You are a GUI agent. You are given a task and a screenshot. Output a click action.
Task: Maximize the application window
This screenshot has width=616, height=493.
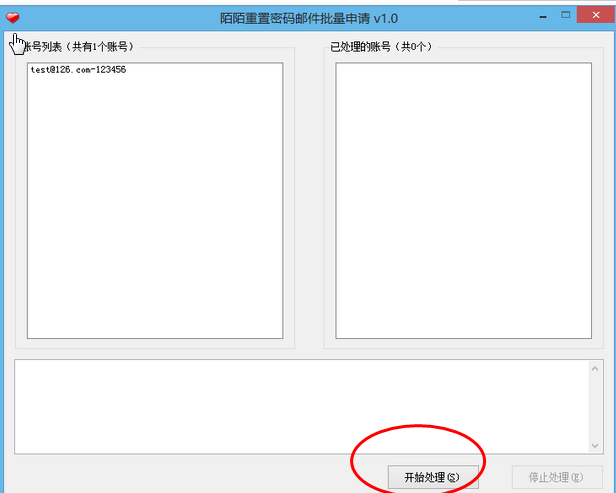pyautogui.click(x=566, y=15)
